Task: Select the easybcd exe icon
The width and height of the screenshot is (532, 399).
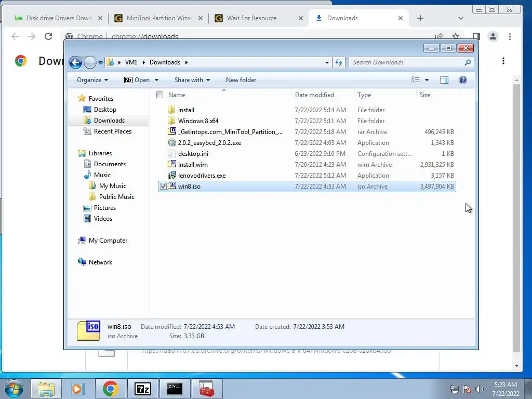Action: click(172, 142)
